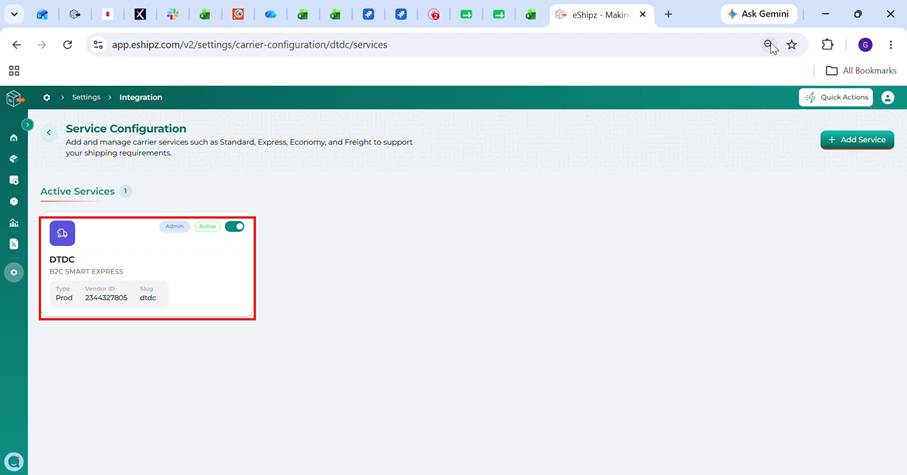907x475 pixels.
Task: Click the dtdc slug value
Action: (x=148, y=298)
